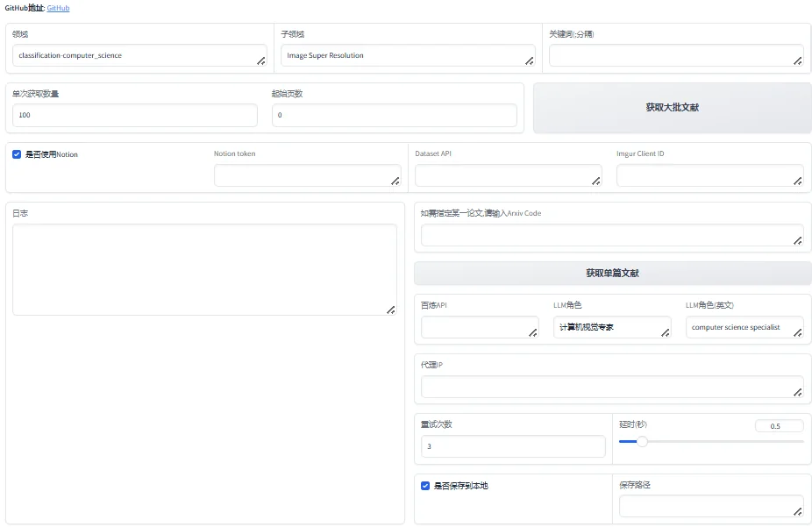Click the 领域 classification-computer_science field

139,55
